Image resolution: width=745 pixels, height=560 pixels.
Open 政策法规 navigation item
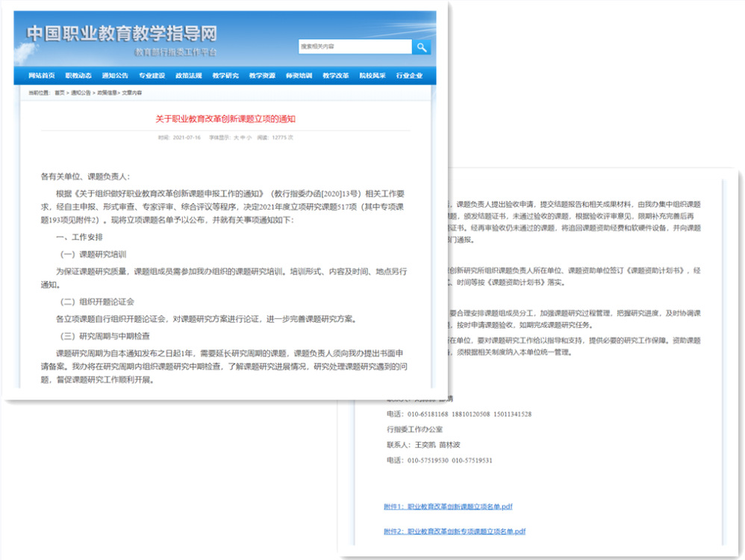tap(188, 75)
